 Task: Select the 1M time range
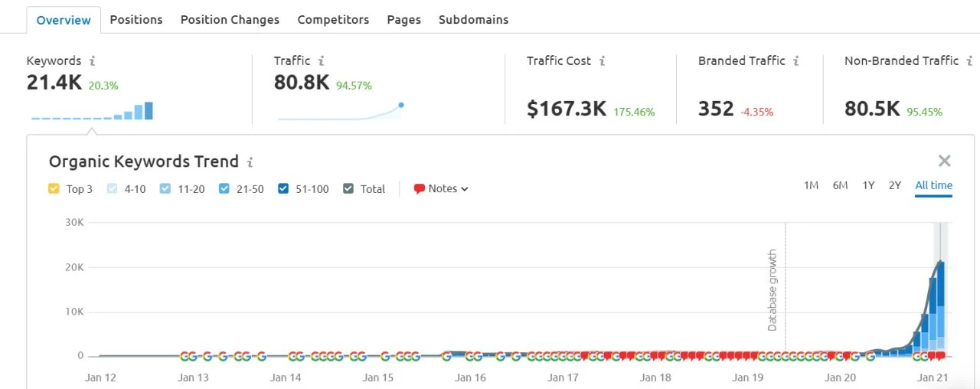(811, 185)
